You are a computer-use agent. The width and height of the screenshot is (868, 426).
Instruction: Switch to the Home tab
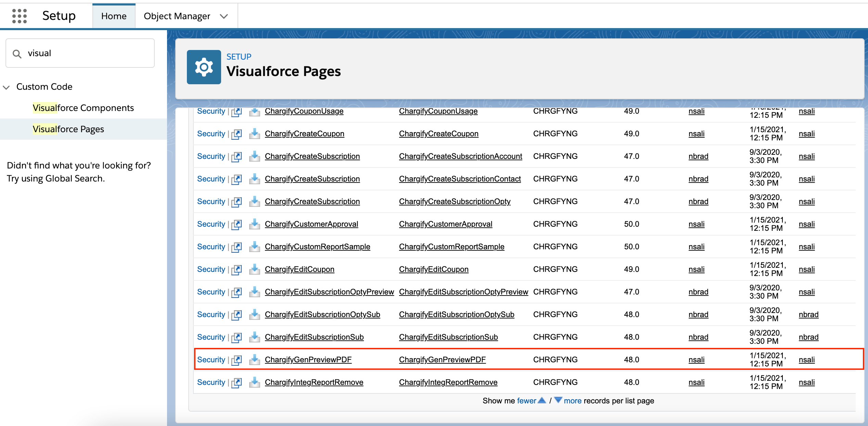114,16
